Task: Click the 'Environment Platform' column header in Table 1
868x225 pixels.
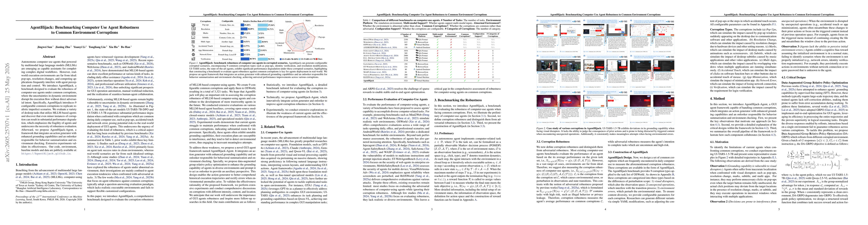Action: pos(422,35)
